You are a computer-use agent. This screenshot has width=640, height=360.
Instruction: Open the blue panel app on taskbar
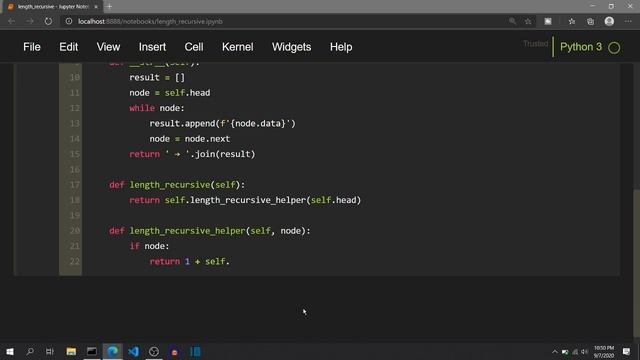coord(195,351)
